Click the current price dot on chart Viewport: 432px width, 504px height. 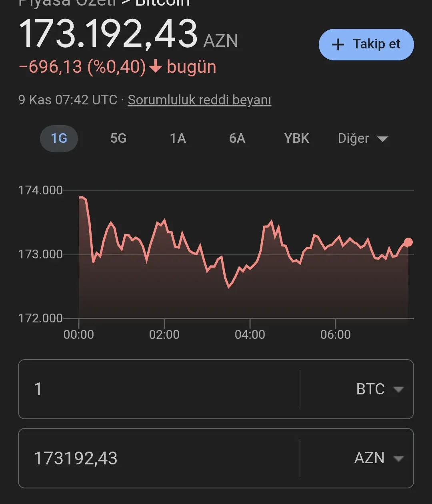408,242
